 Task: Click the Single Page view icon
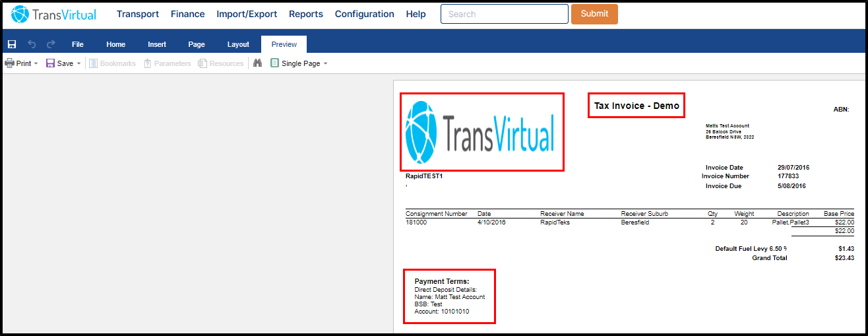(x=275, y=63)
